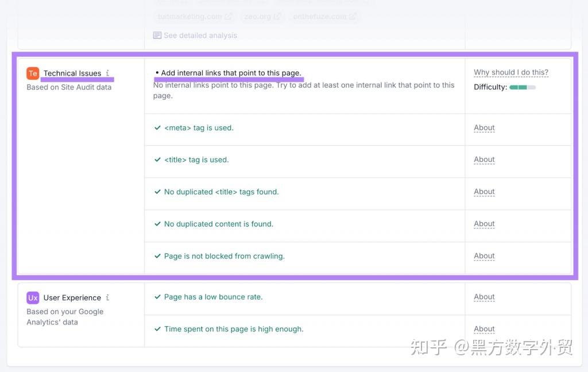Click external link icon after tuitmarketing.com

pos(229,16)
